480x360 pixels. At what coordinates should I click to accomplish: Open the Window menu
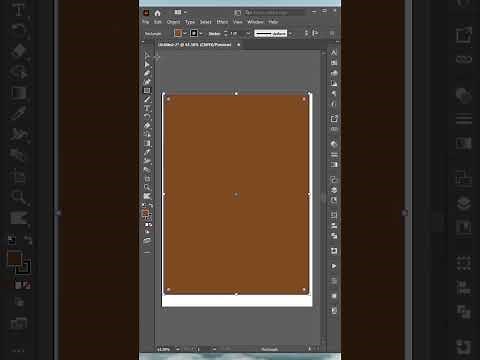tap(256, 22)
